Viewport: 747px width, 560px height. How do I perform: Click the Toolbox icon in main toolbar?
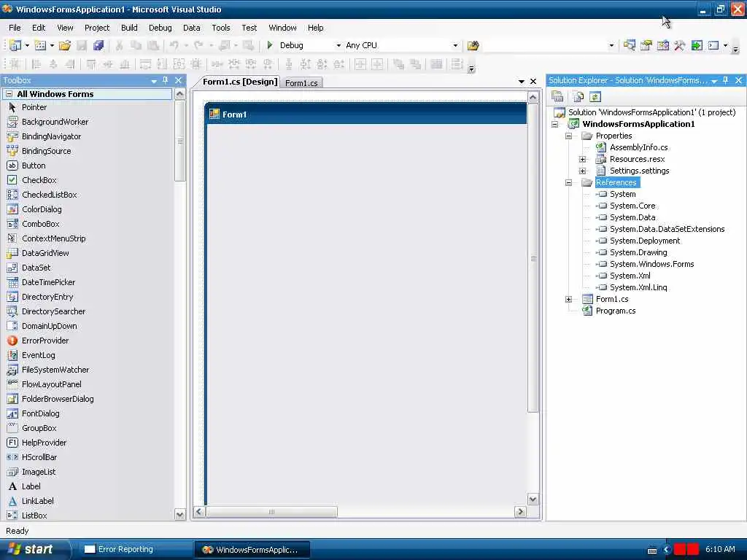tap(680, 45)
